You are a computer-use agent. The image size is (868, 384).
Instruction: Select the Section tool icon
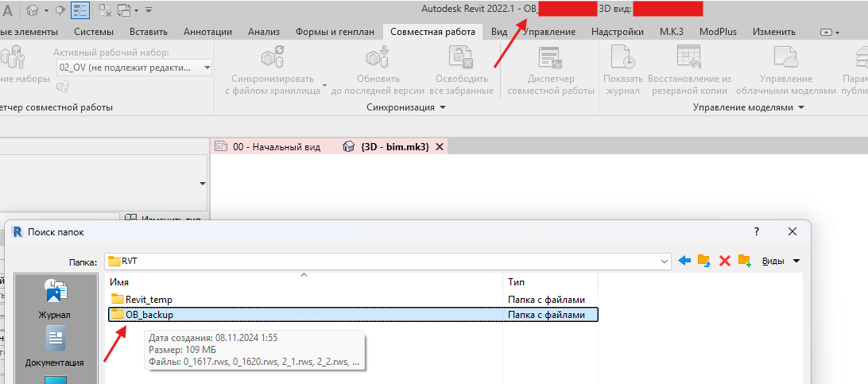pos(60,10)
